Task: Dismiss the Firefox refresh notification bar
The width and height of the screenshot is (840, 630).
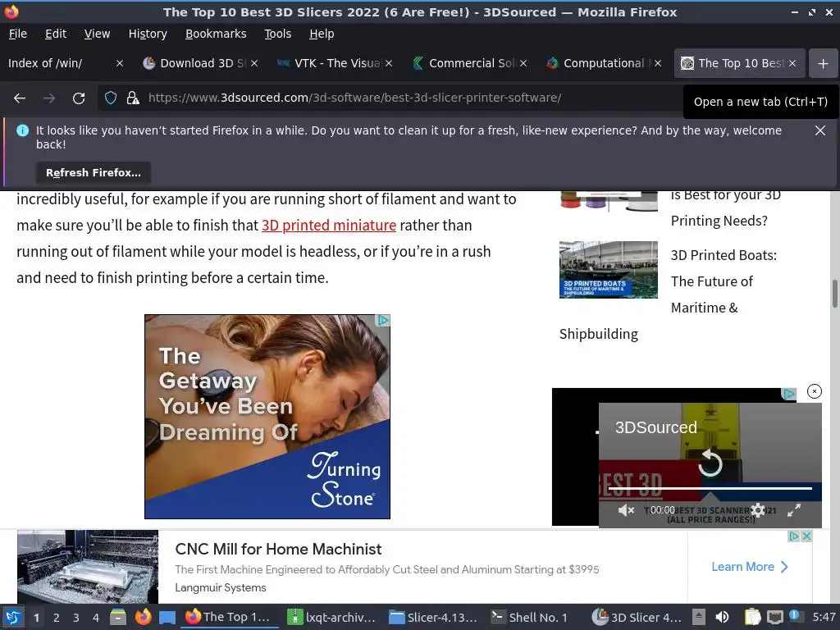Action: 819,130
